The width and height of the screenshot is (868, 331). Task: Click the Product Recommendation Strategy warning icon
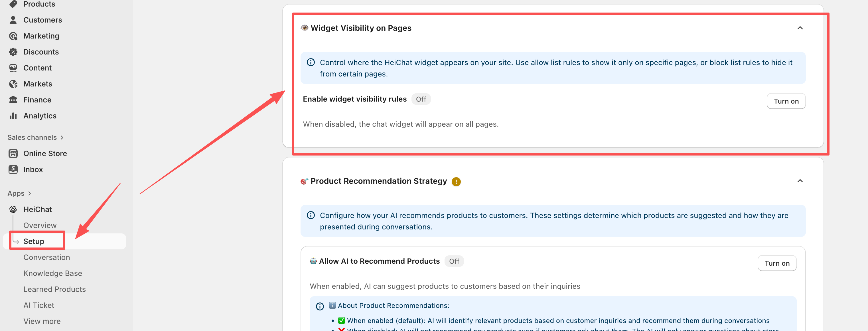tap(456, 182)
